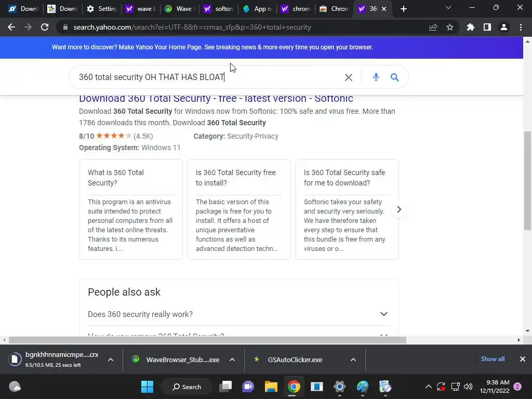The height and width of the screenshot is (399, 532).
Task: Open 'Is 360 Total Security free' card
Action: pos(239,209)
